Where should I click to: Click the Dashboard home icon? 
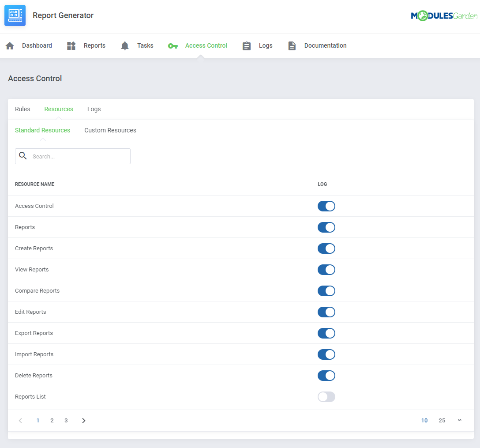click(10, 45)
